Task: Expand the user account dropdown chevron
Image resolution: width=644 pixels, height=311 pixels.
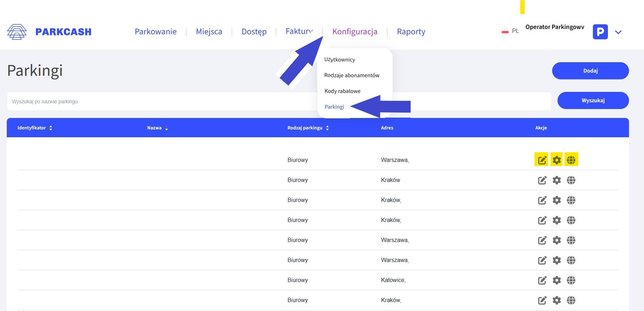Action: point(618,32)
